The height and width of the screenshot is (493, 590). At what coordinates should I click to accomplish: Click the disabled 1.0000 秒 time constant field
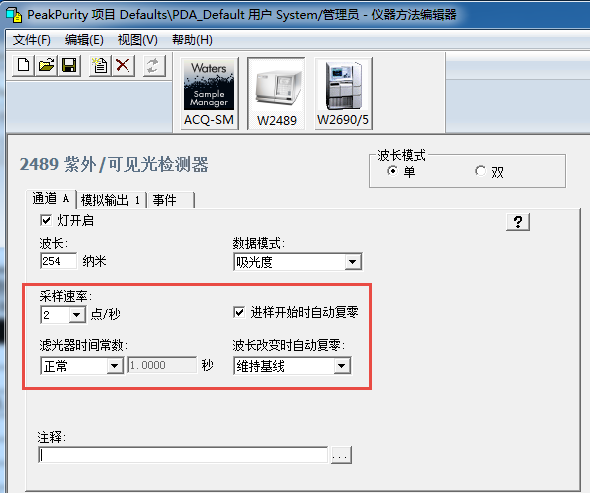coord(162,365)
